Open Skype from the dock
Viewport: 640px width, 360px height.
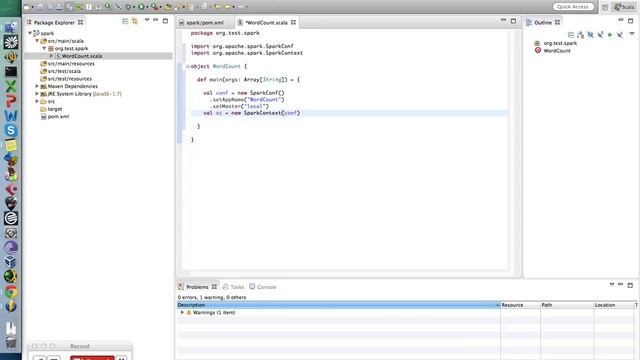[x=11, y=130]
